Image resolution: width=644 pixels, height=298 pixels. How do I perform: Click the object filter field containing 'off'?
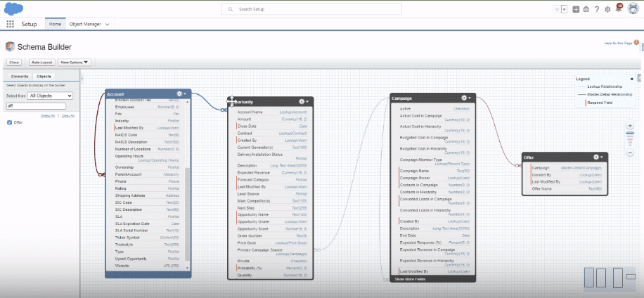[x=36, y=106]
